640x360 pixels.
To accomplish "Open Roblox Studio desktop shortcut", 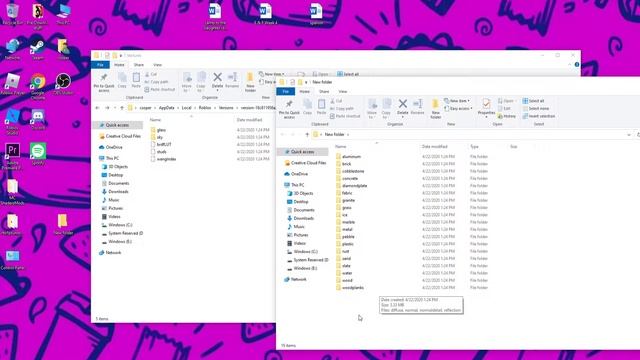I will click(12, 121).
